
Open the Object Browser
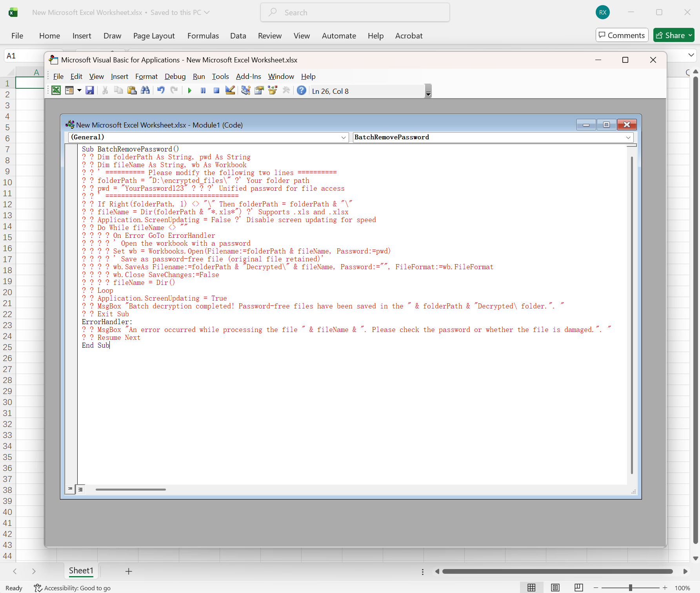[x=272, y=91]
